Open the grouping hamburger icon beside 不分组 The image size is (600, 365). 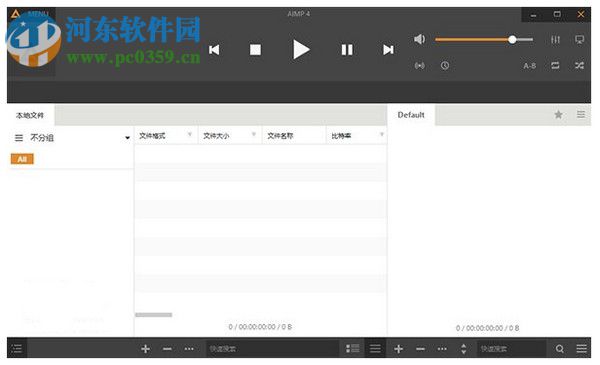(x=19, y=138)
